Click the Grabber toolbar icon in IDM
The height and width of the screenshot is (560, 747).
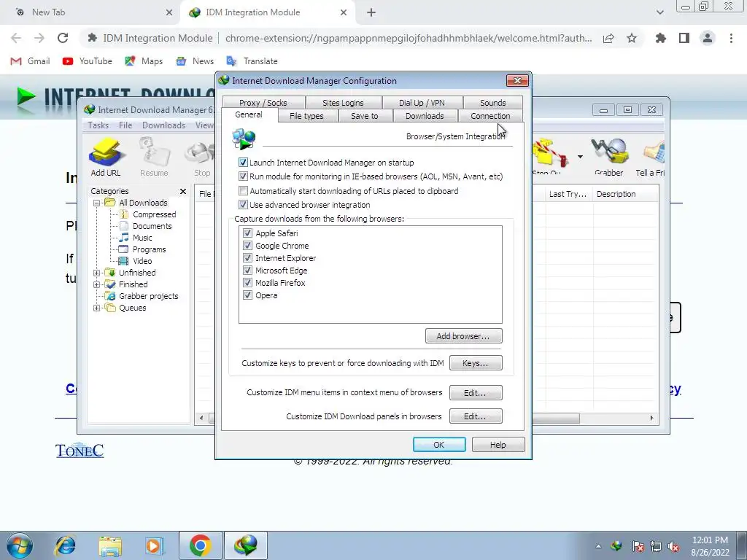[609, 157]
